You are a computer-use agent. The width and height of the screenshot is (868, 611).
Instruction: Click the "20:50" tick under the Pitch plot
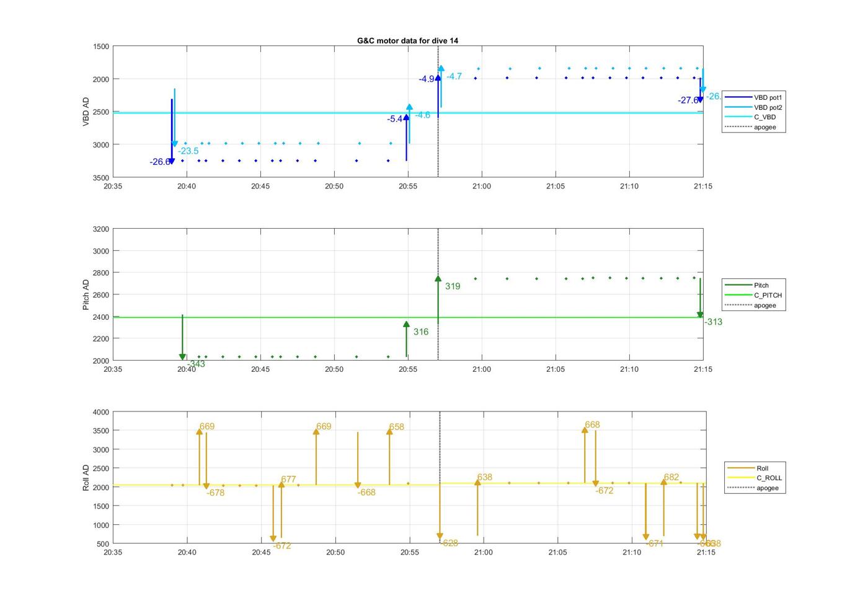tap(334, 369)
